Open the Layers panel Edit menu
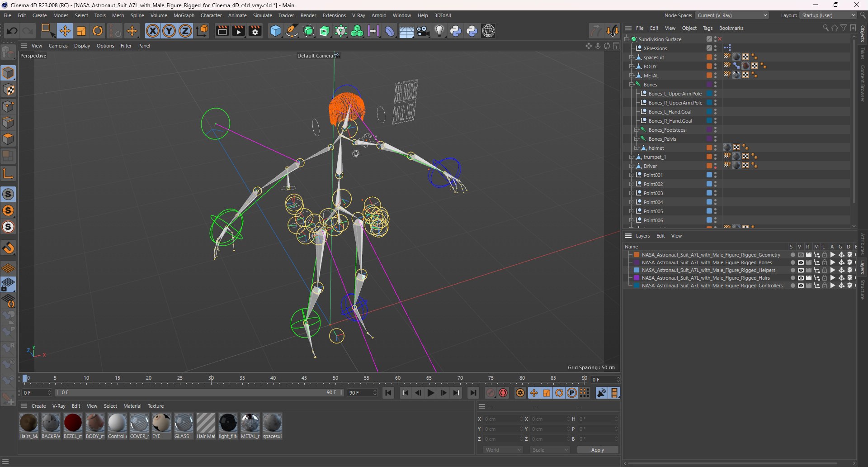Screen dimensions: 868x467 (660, 236)
